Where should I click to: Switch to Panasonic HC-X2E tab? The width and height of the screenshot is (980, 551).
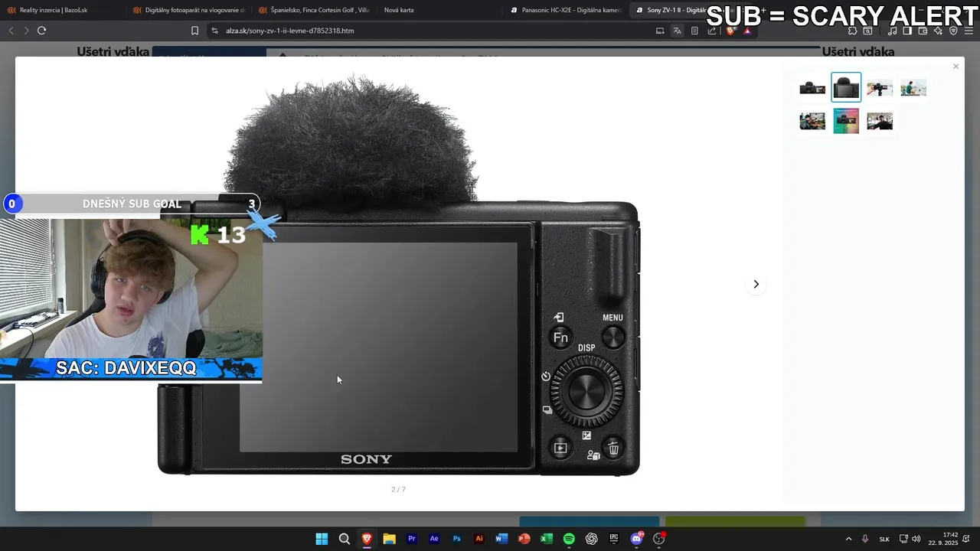coord(567,10)
